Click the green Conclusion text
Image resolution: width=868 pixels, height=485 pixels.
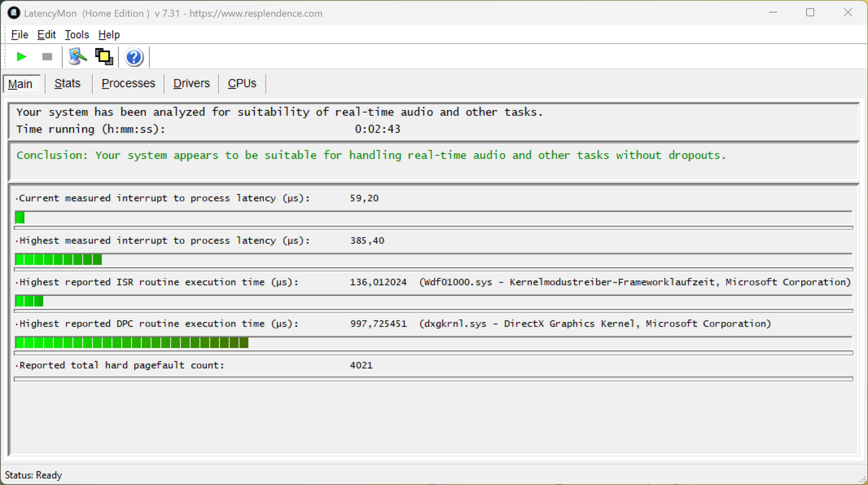371,155
